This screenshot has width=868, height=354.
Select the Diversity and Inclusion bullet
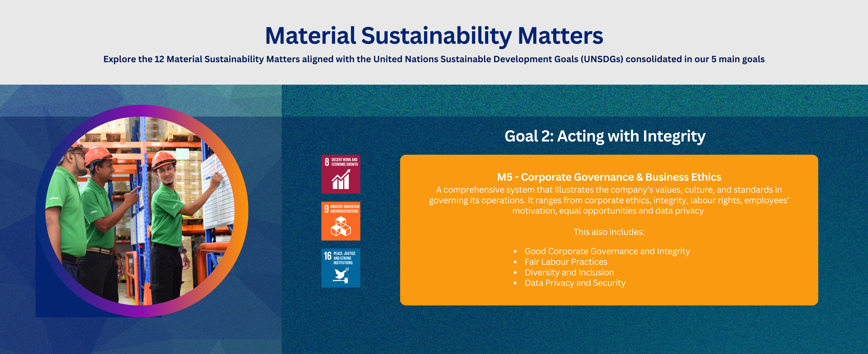point(569,273)
